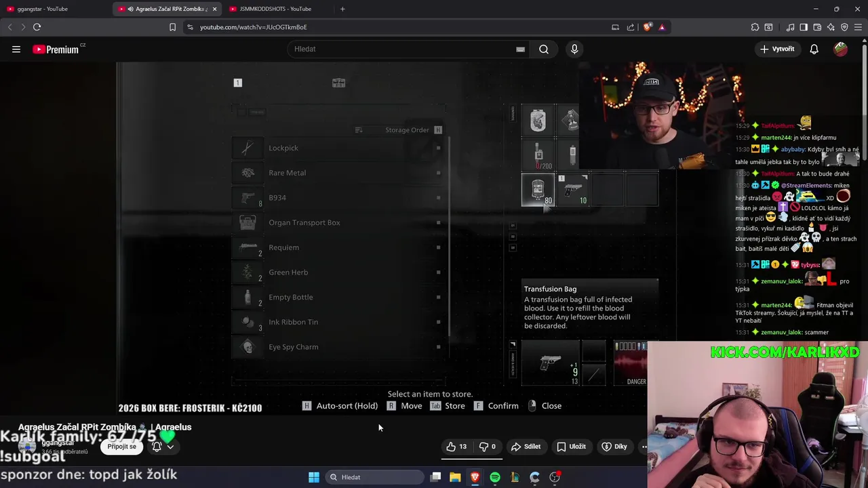Open Windows Start menu
Screen dimensions: 868x488
(314, 477)
